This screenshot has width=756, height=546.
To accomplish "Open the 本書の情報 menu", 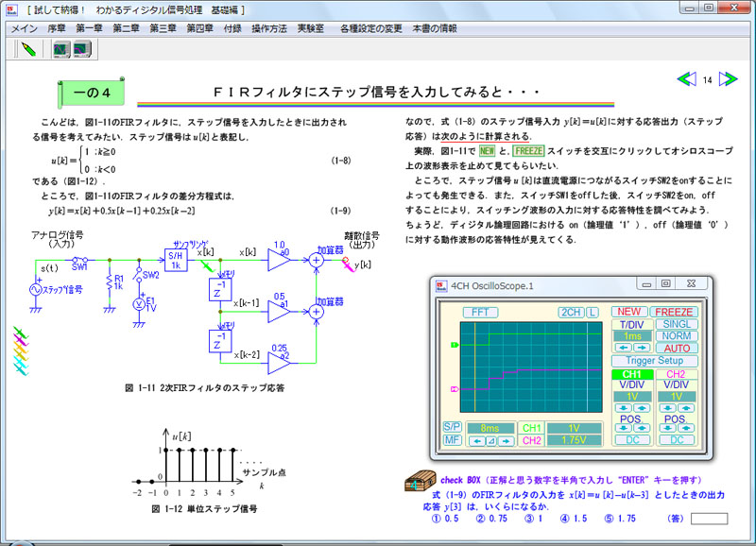I will tap(435, 28).
